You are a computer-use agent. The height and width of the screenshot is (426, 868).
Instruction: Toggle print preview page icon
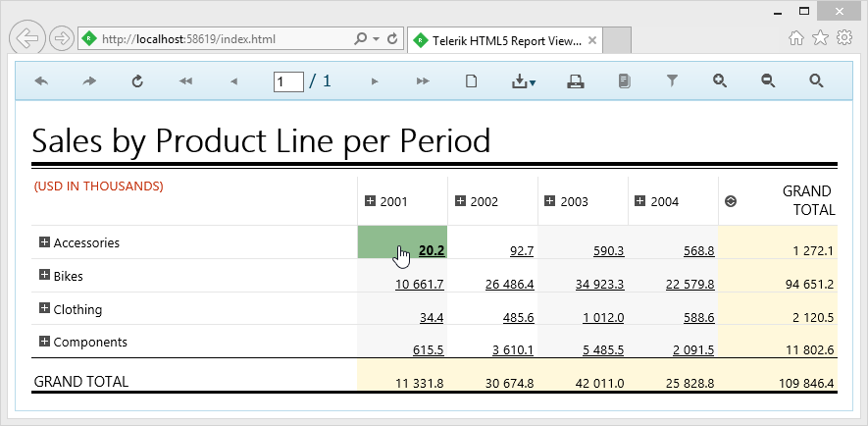[x=471, y=81]
